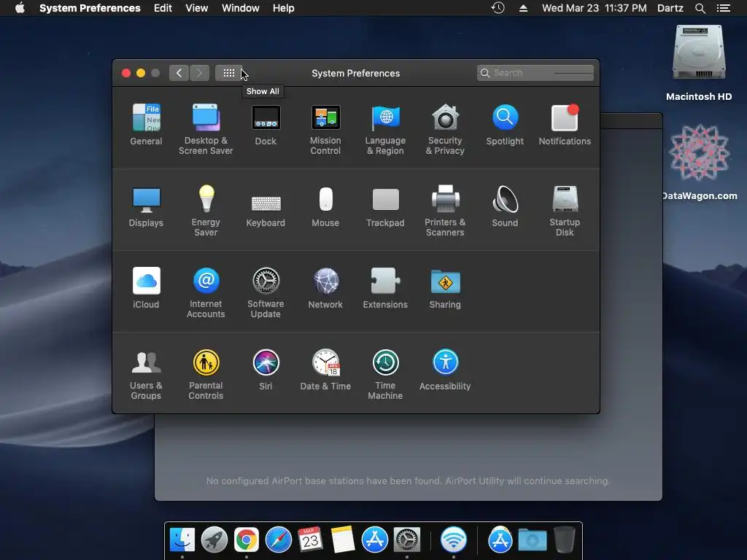Image resolution: width=747 pixels, height=560 pixels.
Task: Minimize the System Preferences window
Action: 141,73
